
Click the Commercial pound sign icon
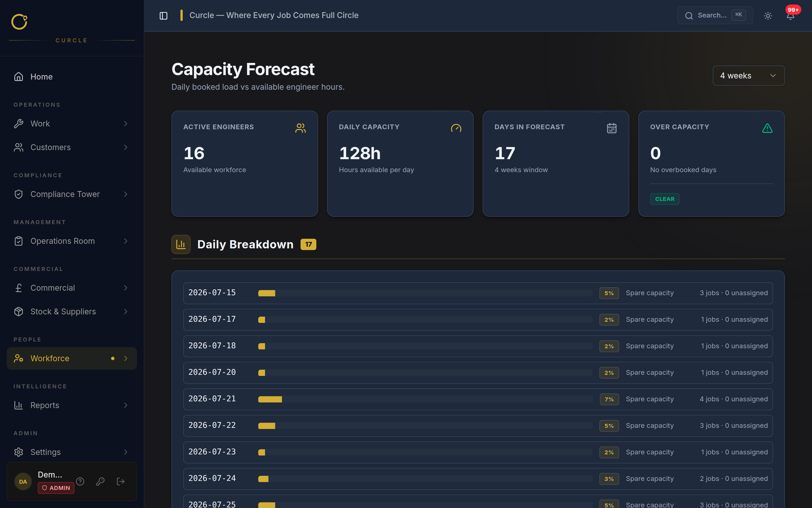(19, 288)
